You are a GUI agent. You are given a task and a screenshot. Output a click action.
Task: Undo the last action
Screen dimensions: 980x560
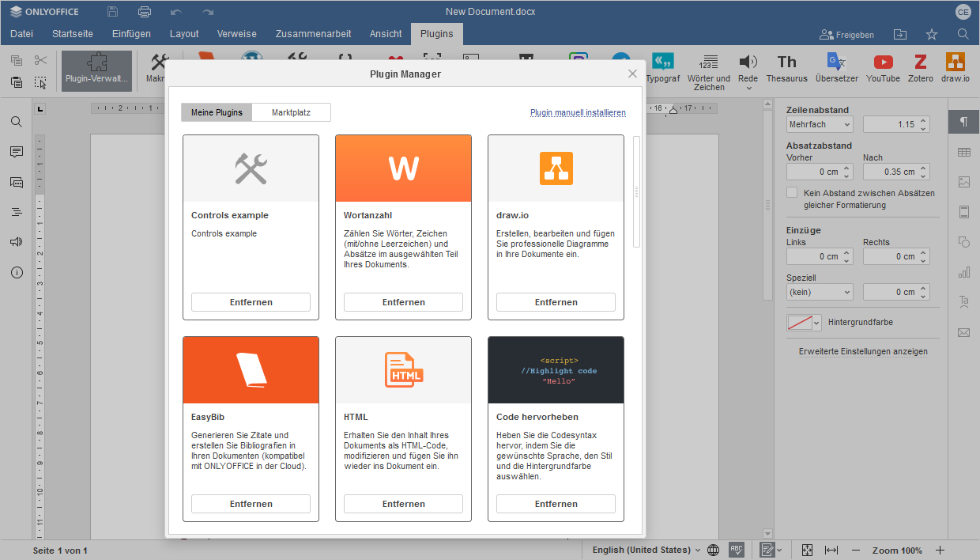coord(176,12)
